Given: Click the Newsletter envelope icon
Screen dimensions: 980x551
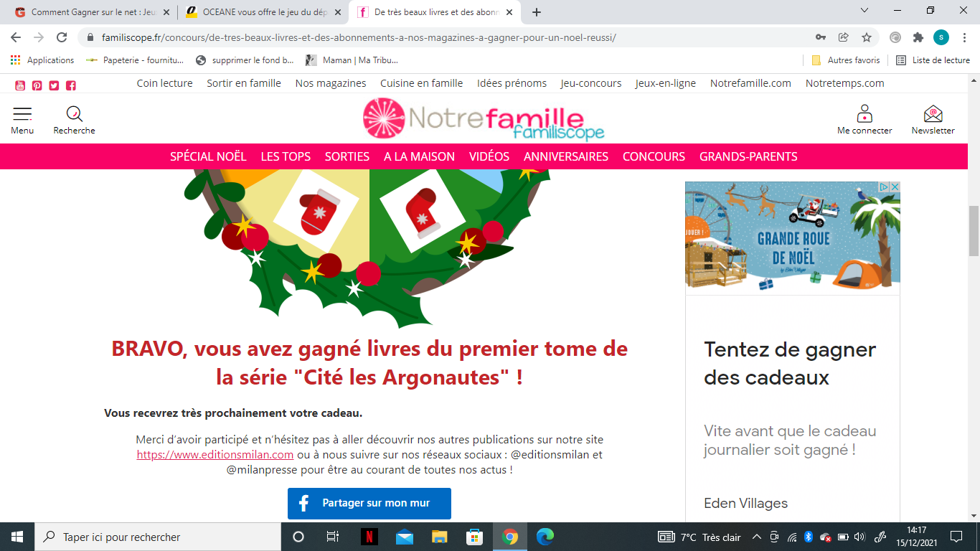Looking at the screenshot, I should (933, 113).
